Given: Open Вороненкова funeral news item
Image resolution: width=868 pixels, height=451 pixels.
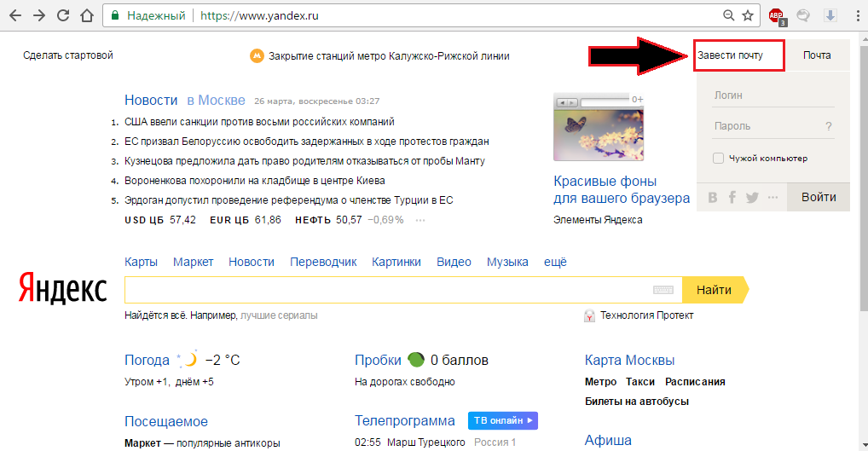Looking at the screenshot, I should tap(255, 181).
